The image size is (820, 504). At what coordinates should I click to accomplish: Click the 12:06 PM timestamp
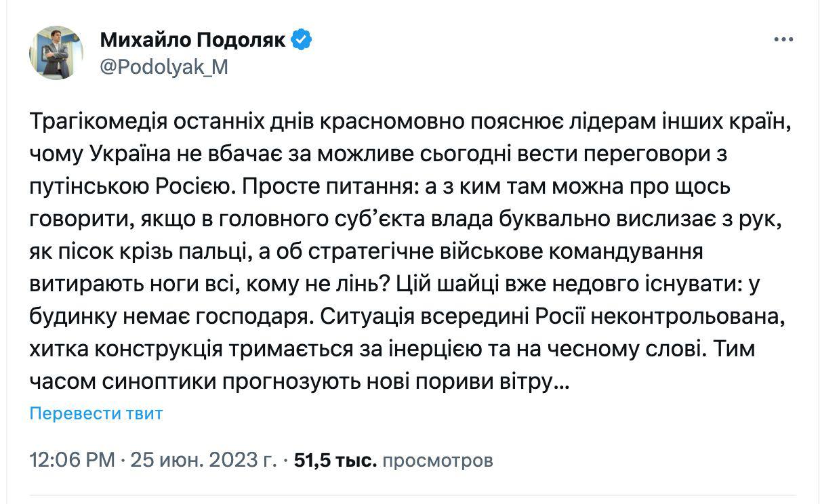tap(72, 461)
